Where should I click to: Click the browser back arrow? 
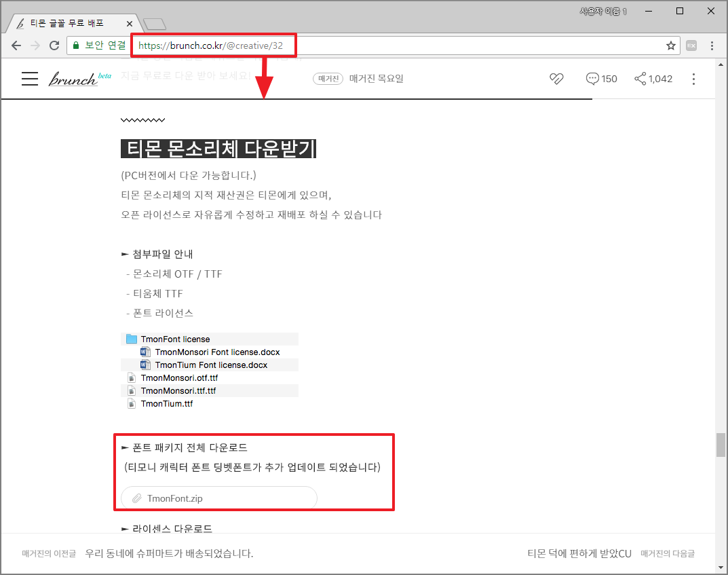coord(16,45)
